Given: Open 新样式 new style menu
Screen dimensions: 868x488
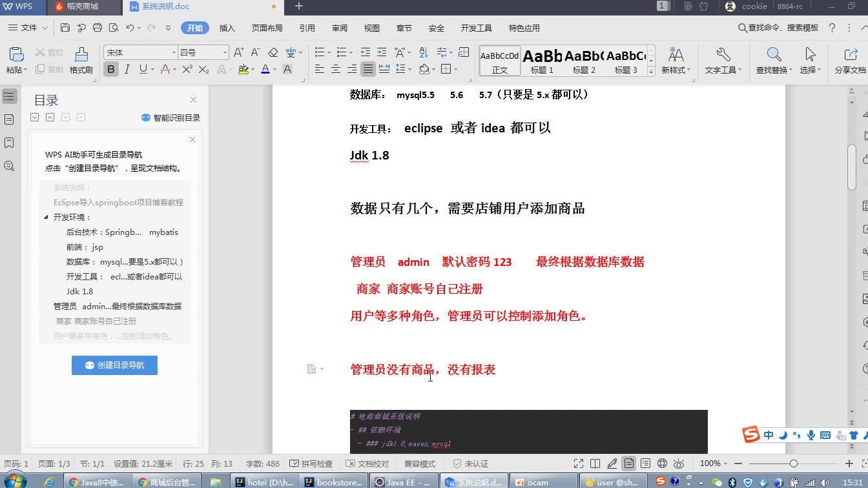Looking at the screenshot, I should point(676,61).
